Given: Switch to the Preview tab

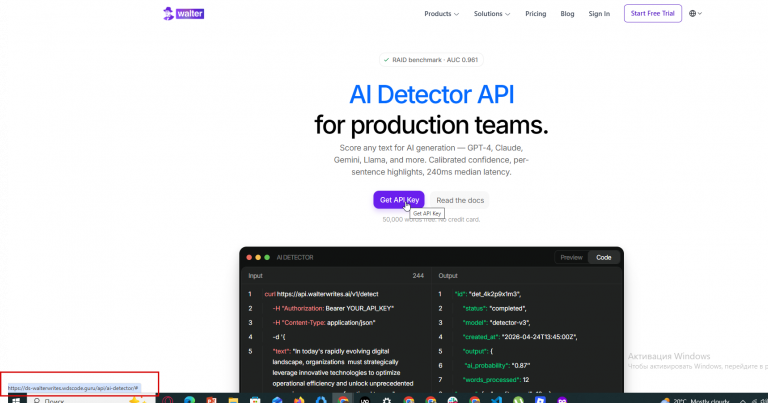Looking at the screenshot, I should (571, 258).
